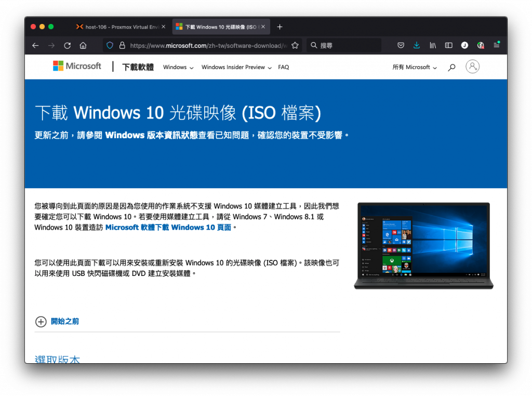Open the downloads arrow icon
532x396 pixels.
point(417,45)
